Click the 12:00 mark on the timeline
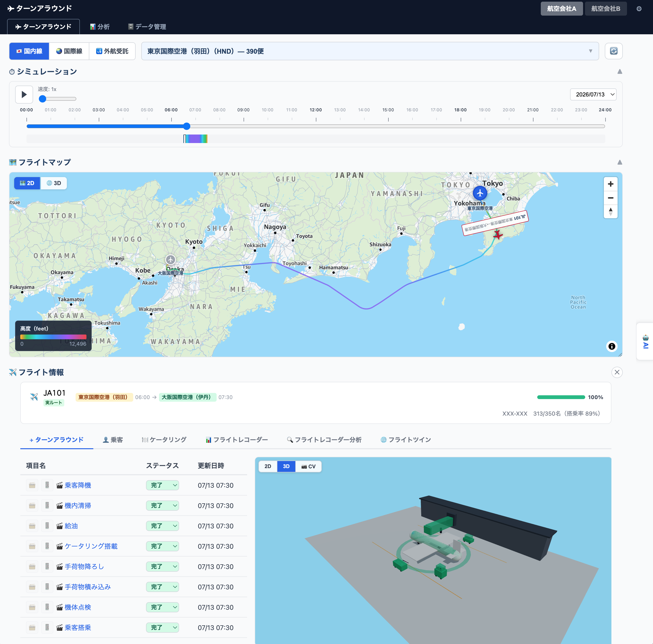The width and height of the screenshot is (653, 644). (316, 110)
